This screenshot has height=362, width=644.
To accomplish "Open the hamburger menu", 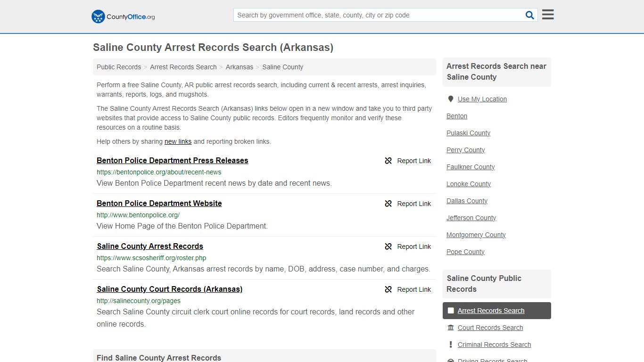I will pyautogui.click(x=548, y=15).
